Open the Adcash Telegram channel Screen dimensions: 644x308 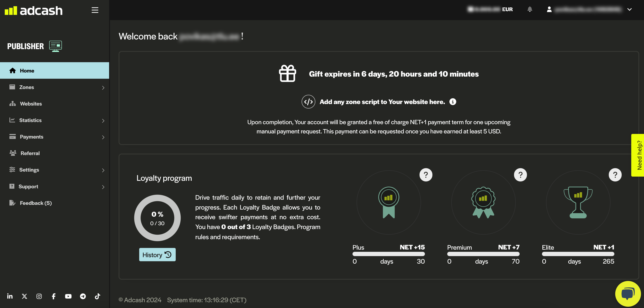(x=83, y=296)
